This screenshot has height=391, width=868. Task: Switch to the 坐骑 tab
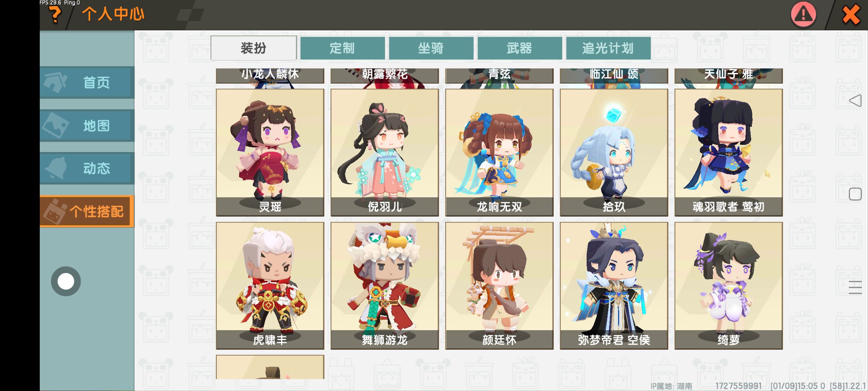click(x=431, y=48)
